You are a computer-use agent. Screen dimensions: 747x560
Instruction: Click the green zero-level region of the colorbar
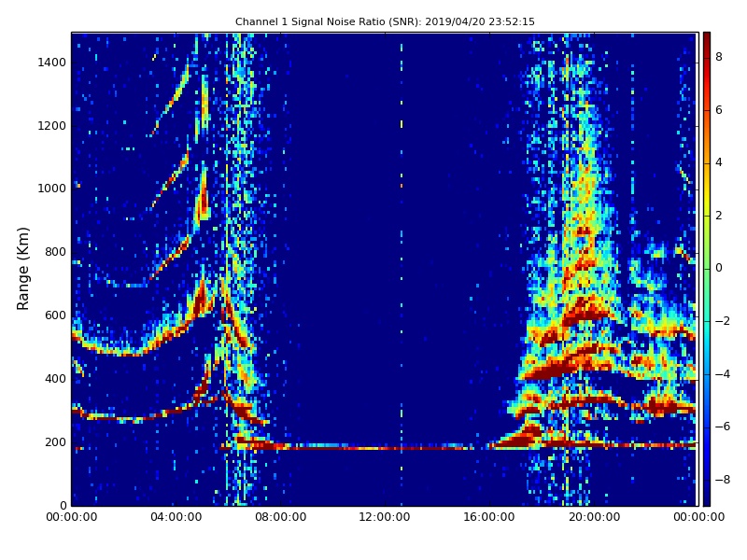[x=707, y=269]
